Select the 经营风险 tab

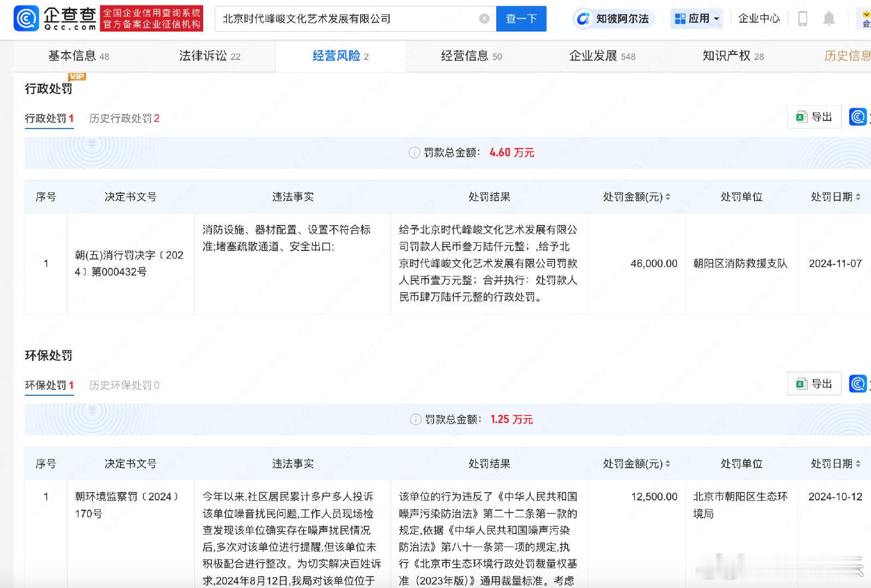(x=340, y=56)
